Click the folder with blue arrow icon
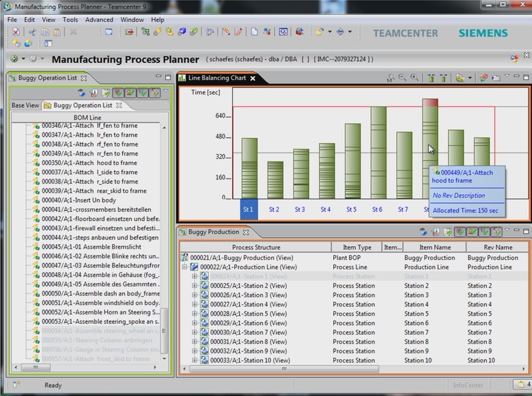Image resolution: width=532 pixels, height=396 pixels. pyautogui.click(x=496, y=78)
